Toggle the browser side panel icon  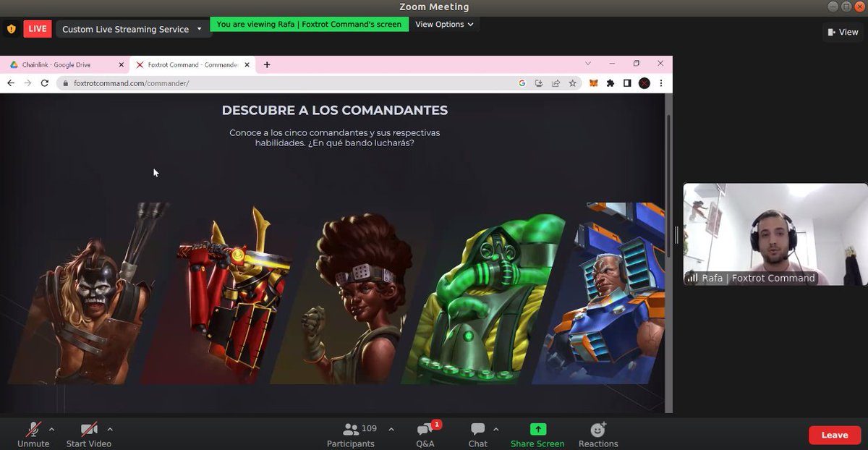(627, 83)
